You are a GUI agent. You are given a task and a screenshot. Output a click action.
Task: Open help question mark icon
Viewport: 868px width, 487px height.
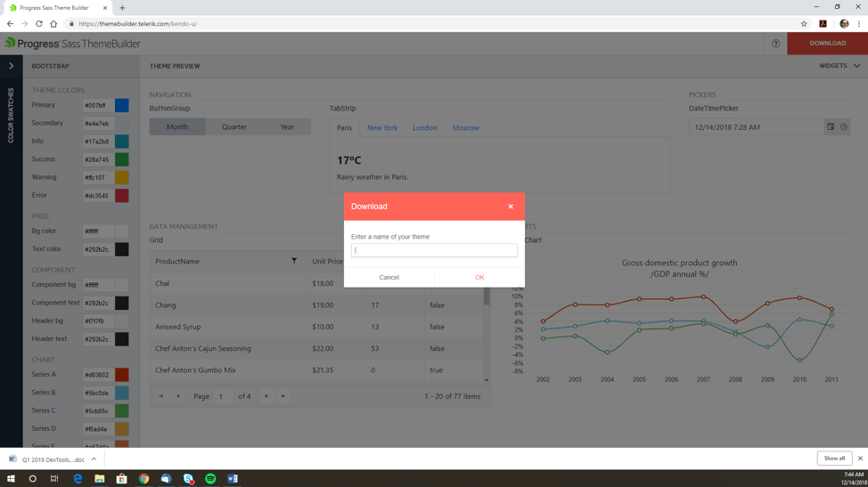[x=775, y=44]
